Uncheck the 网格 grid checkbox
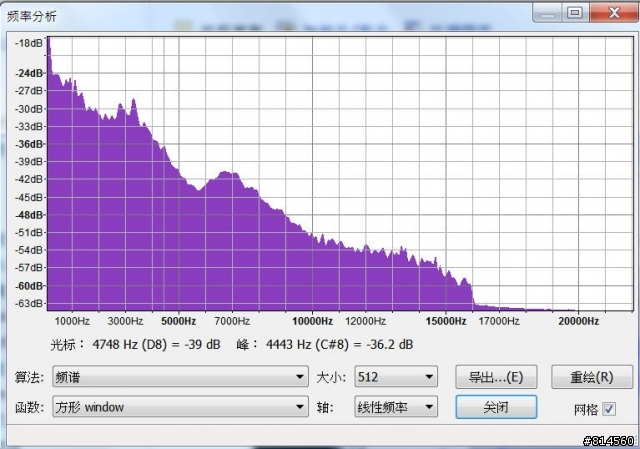This screenshot has width=640, height=449. (x=609, y=409)
